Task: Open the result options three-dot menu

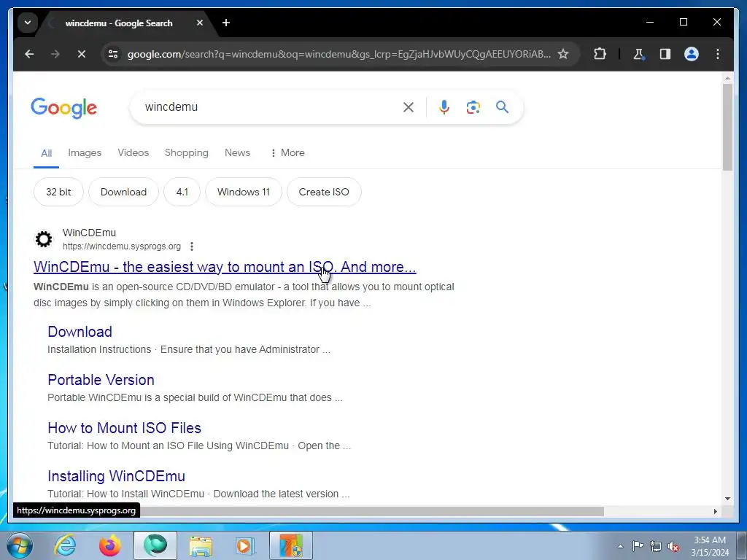Action: point(192,246)
